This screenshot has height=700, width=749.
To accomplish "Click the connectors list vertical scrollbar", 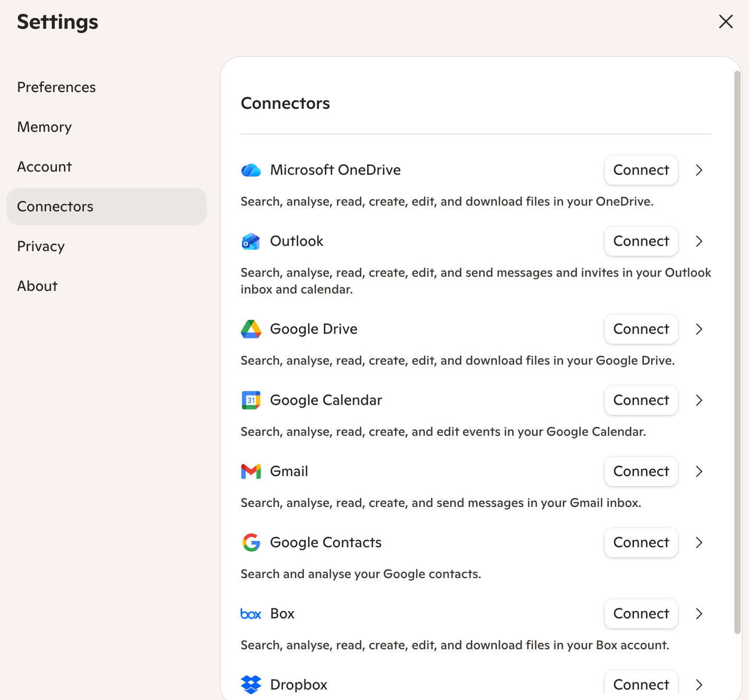I will click(x=737, y=352).
